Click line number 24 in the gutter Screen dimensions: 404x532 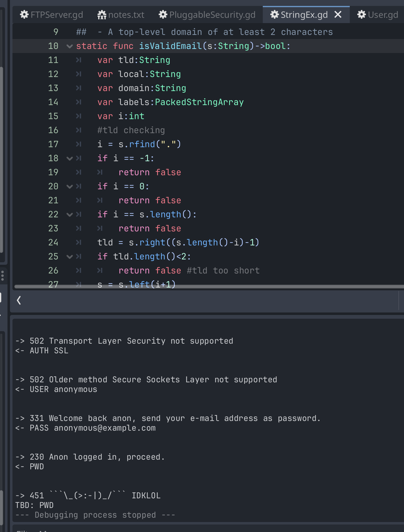click(53, 243)
